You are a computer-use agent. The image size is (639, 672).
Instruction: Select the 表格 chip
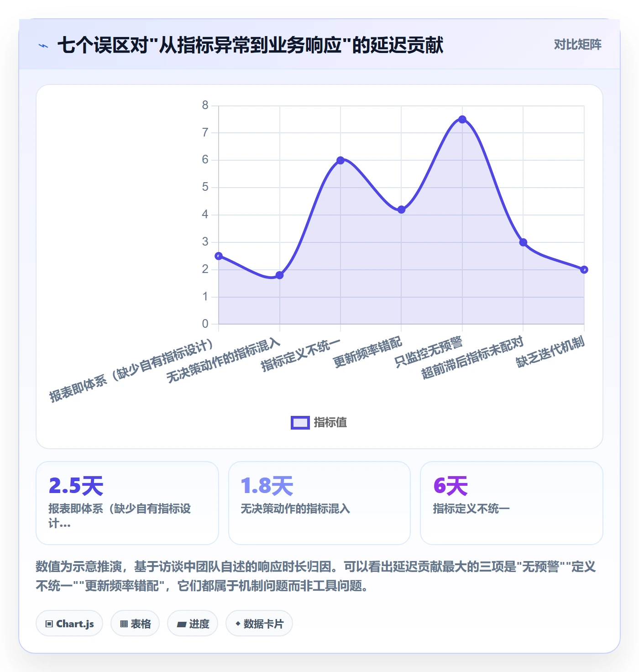click(x=135, y=624)
